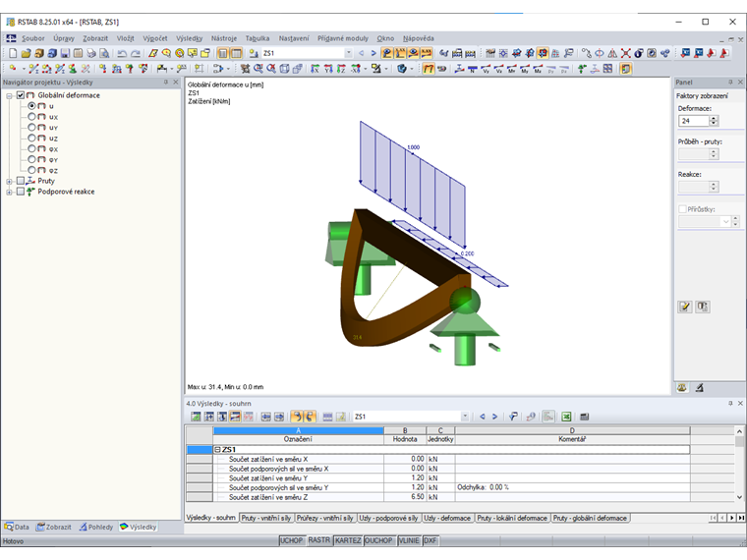Check the Pruty checkbox
Image resolution: width=747 pixels, height=560 pixels.
(x=21, y=181)
